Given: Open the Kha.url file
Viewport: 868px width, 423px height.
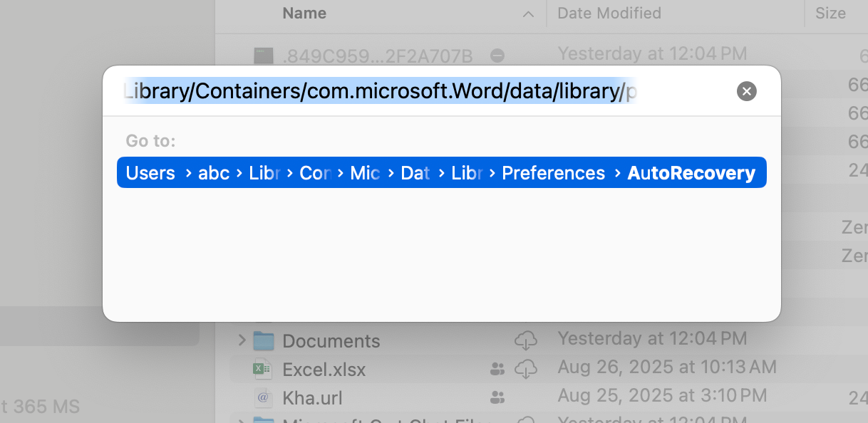Looking at the screenshot, I should (x=312, y=397).
